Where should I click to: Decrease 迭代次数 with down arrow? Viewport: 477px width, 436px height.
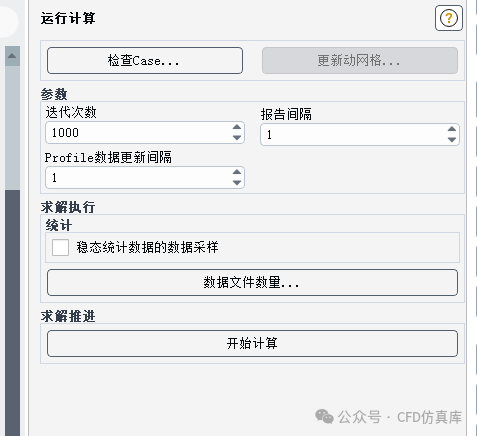coord(237,138)
